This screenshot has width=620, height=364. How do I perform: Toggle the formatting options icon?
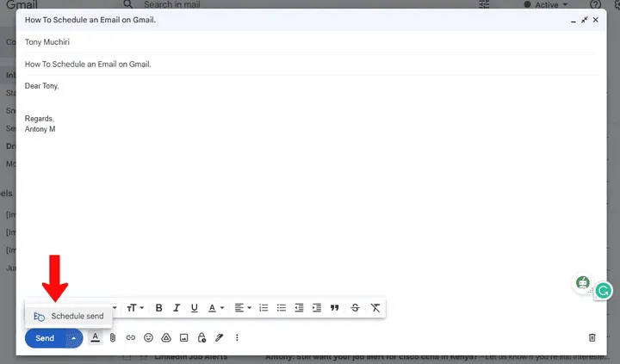tap(95, 338)
